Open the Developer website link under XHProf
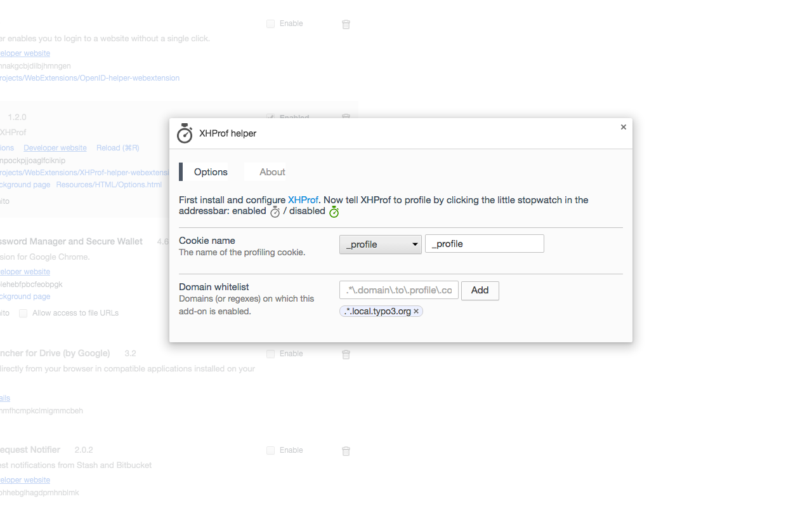The width and height of the screenshot is (812, 508). pos(55,147)
